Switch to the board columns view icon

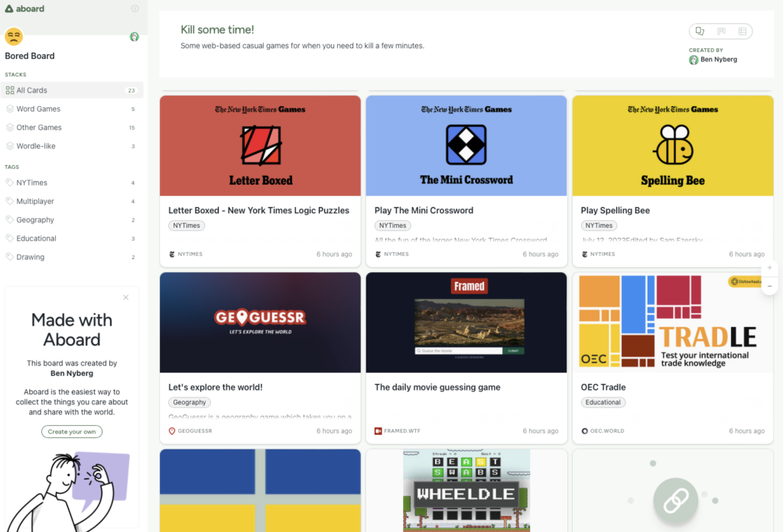click(721, 31)
